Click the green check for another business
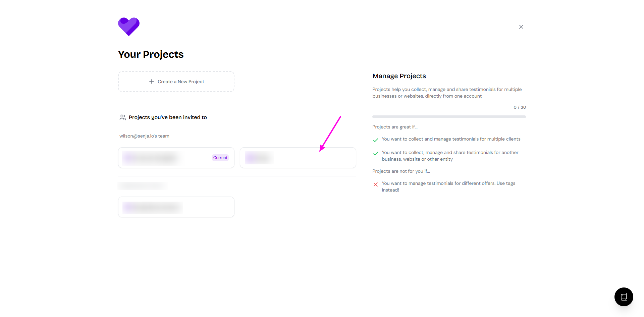 (x=376, y=153)
